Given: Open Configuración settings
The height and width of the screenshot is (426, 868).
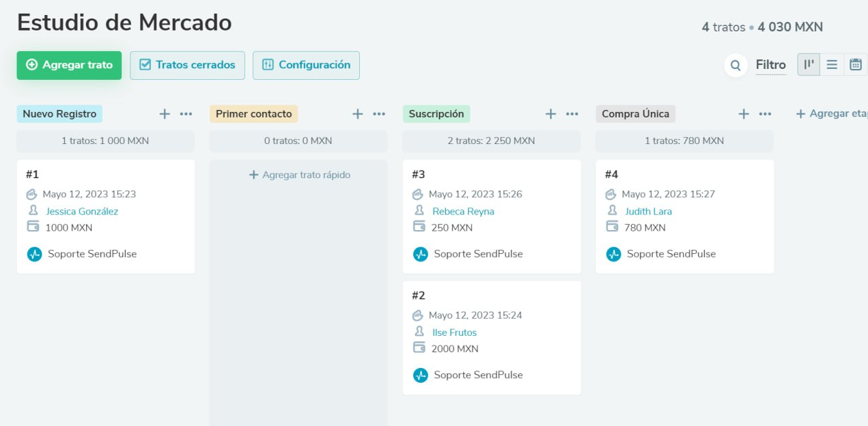Looking at the screenshot, I should (x=306, y=65).
